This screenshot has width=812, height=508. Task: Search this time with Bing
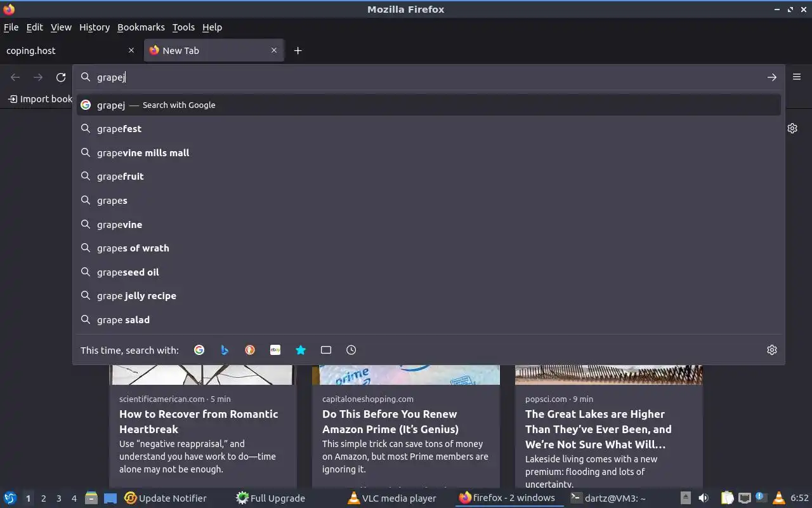tap(225, 350)
